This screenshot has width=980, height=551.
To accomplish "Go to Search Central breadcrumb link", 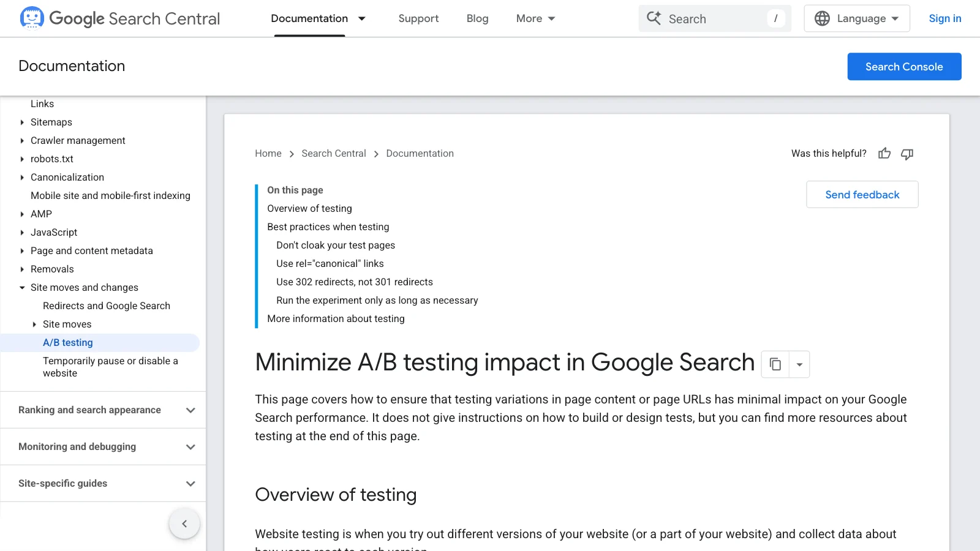I will [334, 154].
